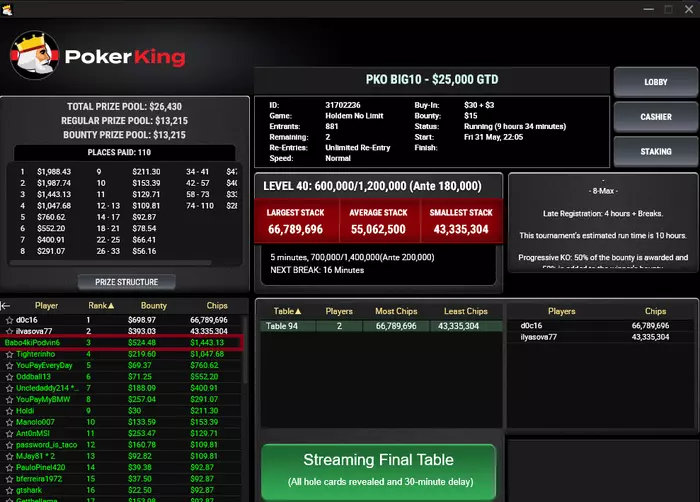Sort the left player list by Chips
This screenshot has width=700, height=502.
click(x=217, y=305)
